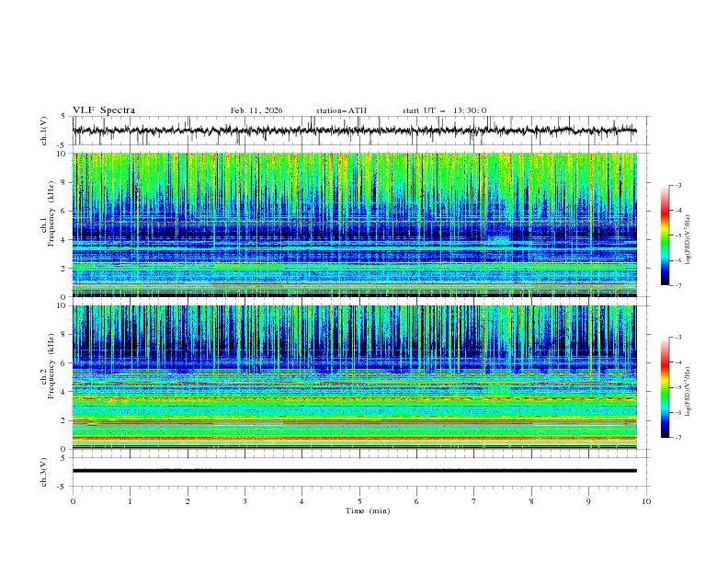The image size is (728, 563).
Task: Click the '-7' tick on ch.1 colorbar
Action: click(x=677, y=285)
